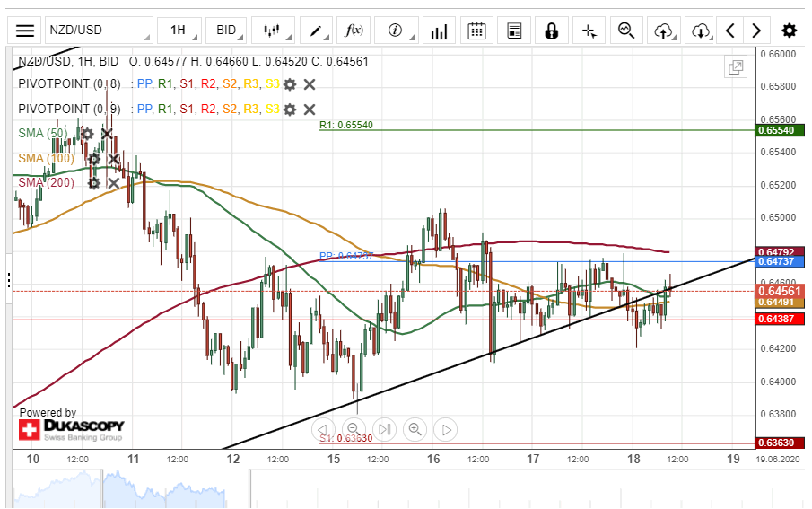The image size is (812, 509).
Task: Open chart settings gear in toolbar
Action: (x=790, y=31)
